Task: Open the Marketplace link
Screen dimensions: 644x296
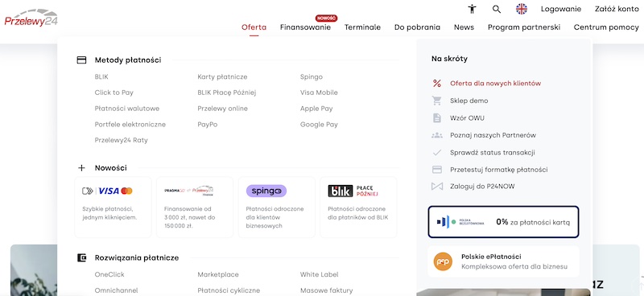Action: point(217,274)
